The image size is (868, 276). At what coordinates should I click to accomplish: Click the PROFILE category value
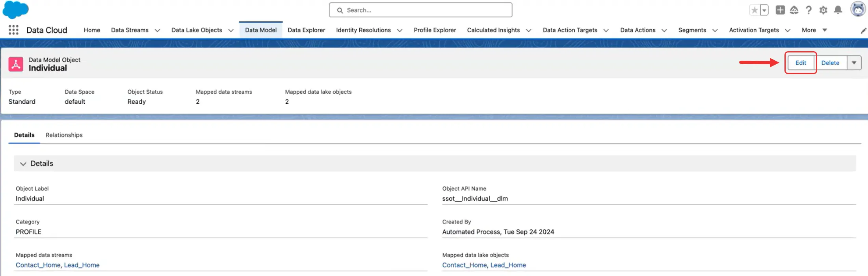click(x=28, y=232)
